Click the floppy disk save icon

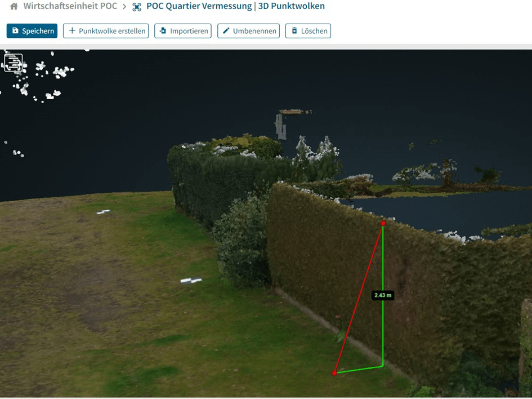point(15,31)
